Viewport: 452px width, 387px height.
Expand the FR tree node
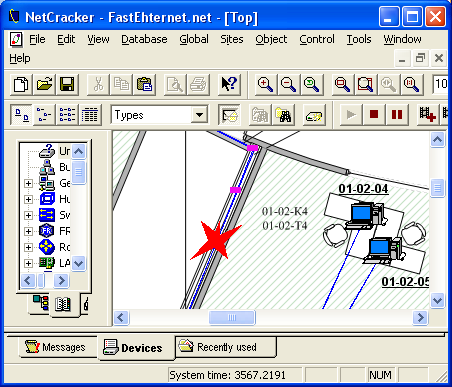pyautogui.click(x=28, y=231)
